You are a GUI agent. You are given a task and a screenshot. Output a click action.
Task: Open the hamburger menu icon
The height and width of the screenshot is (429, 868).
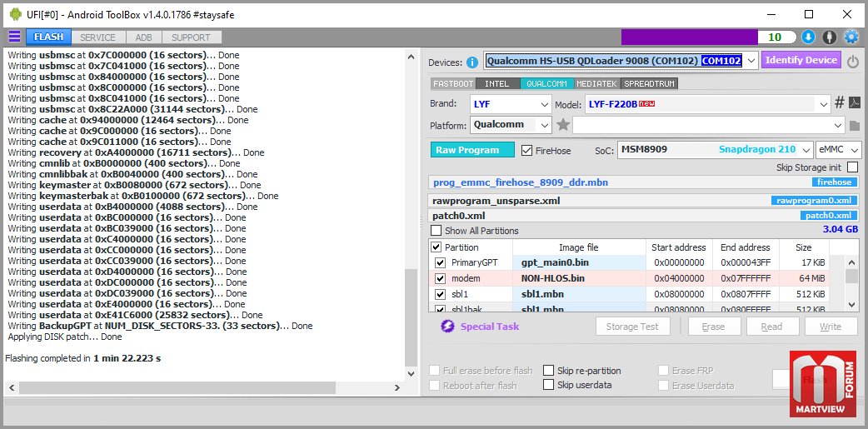tap(14, 37)
